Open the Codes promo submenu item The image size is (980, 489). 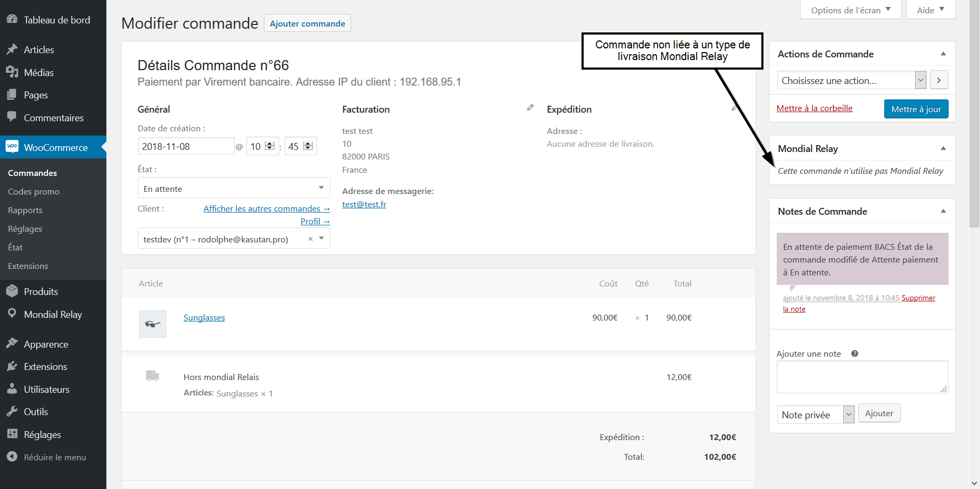pos(34,192)
